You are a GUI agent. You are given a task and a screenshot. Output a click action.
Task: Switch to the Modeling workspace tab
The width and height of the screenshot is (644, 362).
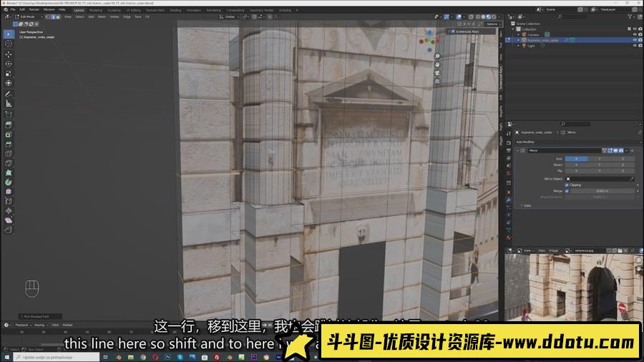click(x=96, y=10)
